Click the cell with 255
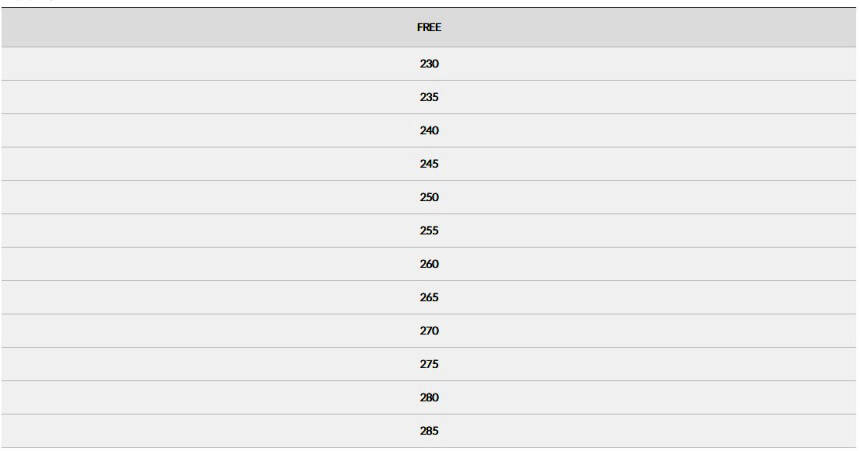 pos(429,231)
